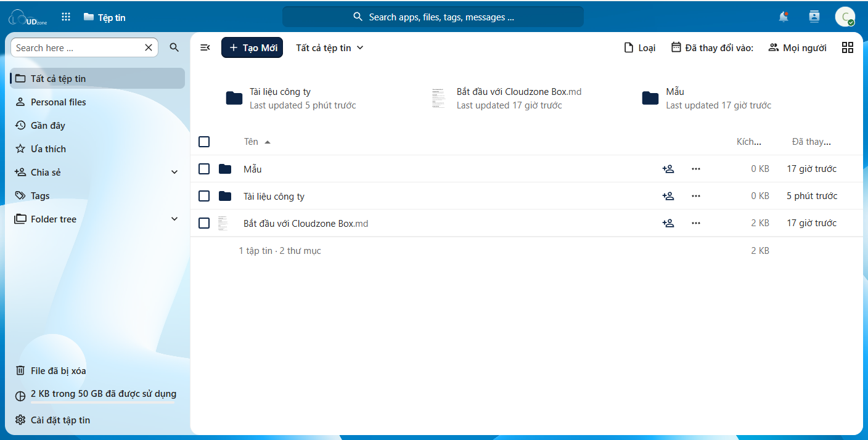
Task: Collapse the navigation sidebar icon
Action: click(205, 47)
